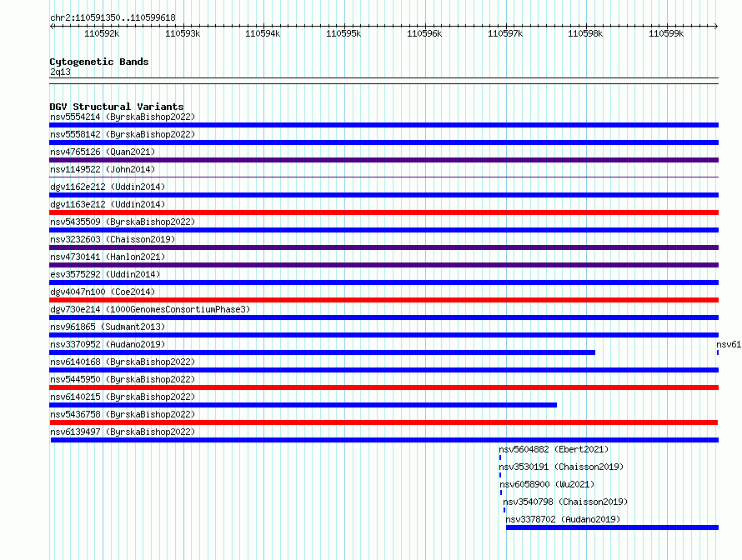
Task: Open nsv3370952 (Audano2019) variant label
Action: [x=108, y=344]
